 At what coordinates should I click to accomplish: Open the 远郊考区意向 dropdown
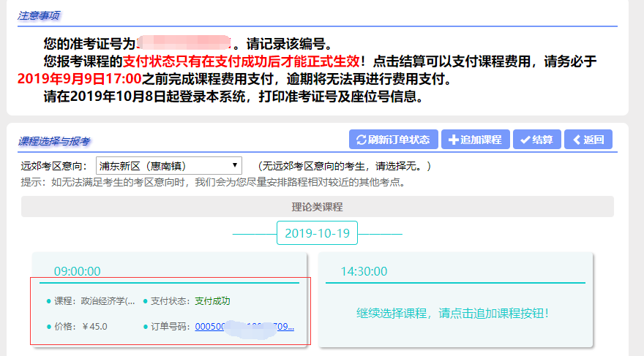click(x=168, y=166)
